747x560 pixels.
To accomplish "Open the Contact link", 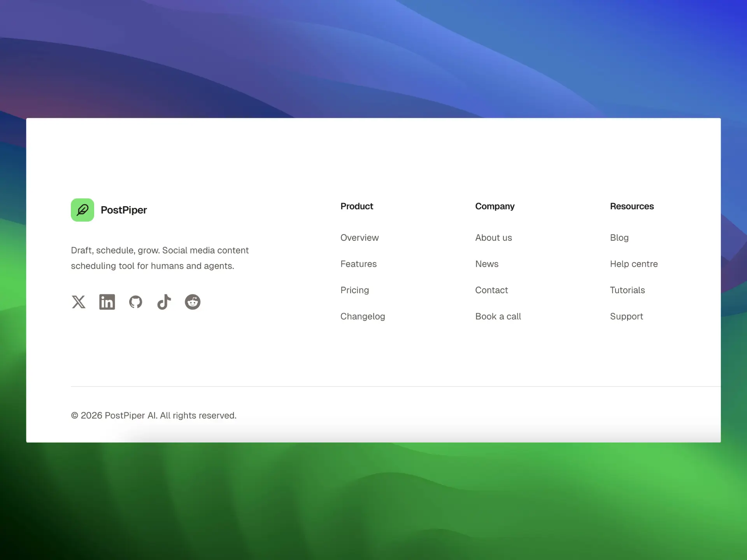I will click(491, 290).
